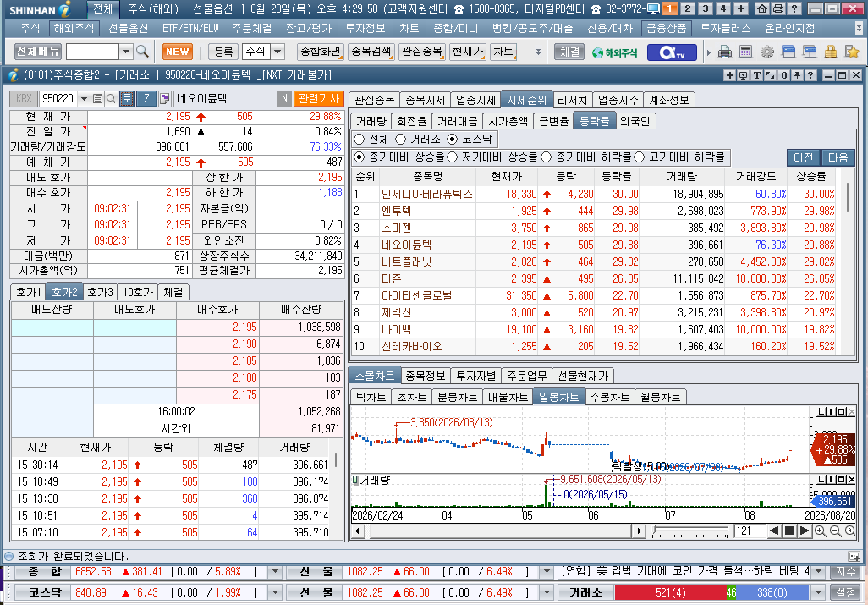The height and width of the screenshot is (605, 868).
Task: Click the cascade windows icon in toolbar
Action: pos(788,52)
